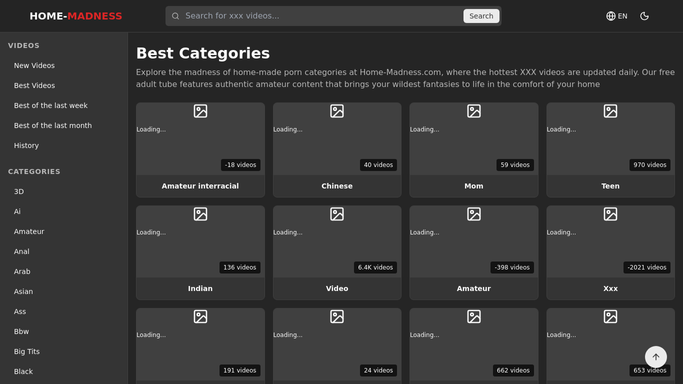683x384 pixels.
Task: Open the Video category card
Action: point(337,253)
